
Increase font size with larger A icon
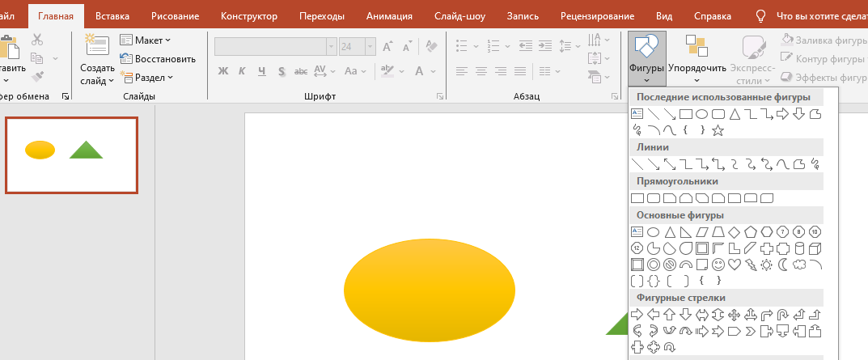coord(388,47)
